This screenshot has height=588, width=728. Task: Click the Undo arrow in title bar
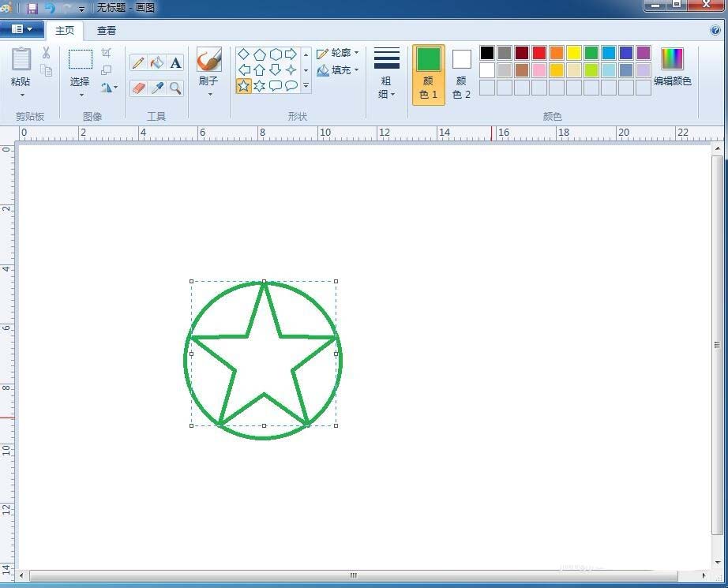pyautogui.click(x=50, y=9)
